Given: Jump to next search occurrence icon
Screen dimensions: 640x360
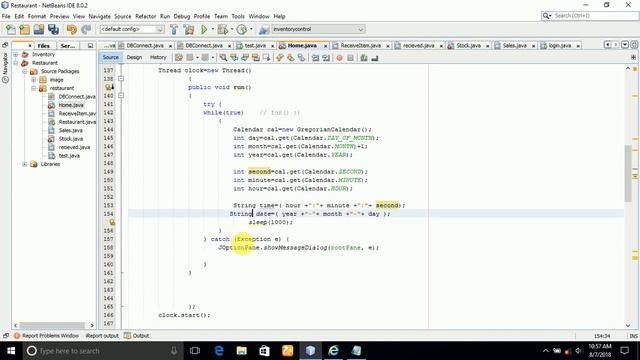Looking at the screenshot, I should (x=245, y=58).
